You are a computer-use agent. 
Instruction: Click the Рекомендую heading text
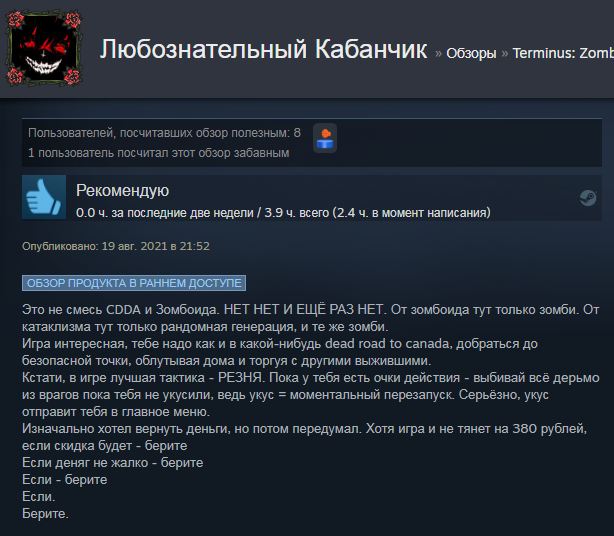pyautogui.click(x=123, y=191)
